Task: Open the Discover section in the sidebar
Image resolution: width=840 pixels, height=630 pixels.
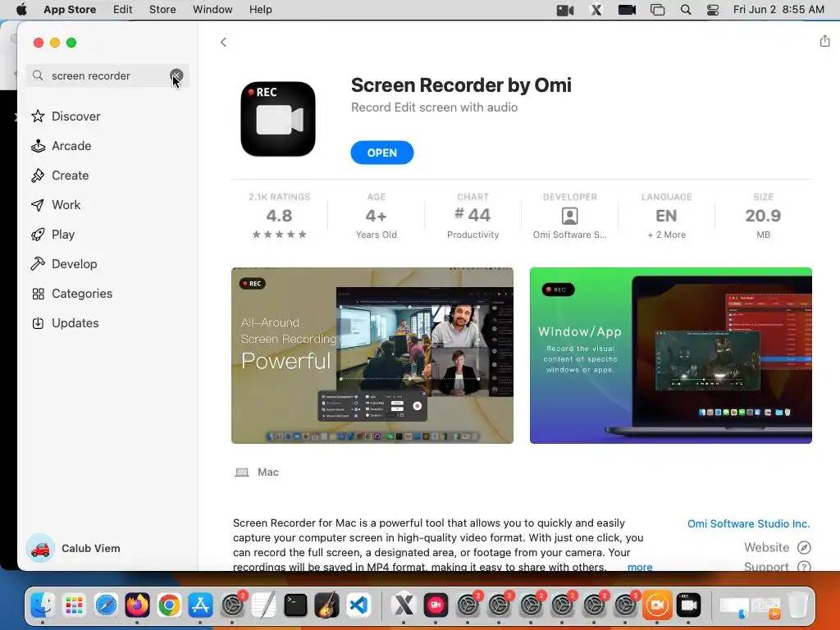Action: pyautogui.click(x=66, y=116)
